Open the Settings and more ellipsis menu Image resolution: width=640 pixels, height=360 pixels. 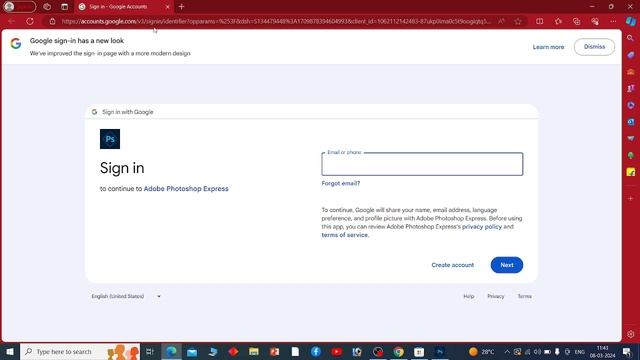(613, 21)
